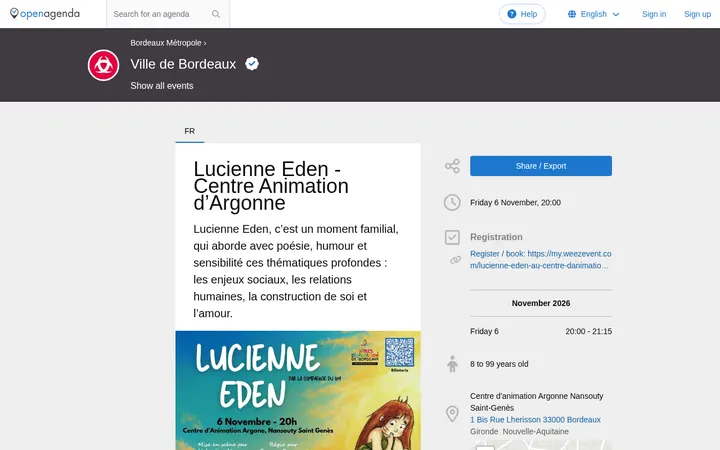This screenshot has width=720, height=450.
Task: Open address 1 Bis Rue Lherisson 33000 Bordeaux
Action: [535, 420]
